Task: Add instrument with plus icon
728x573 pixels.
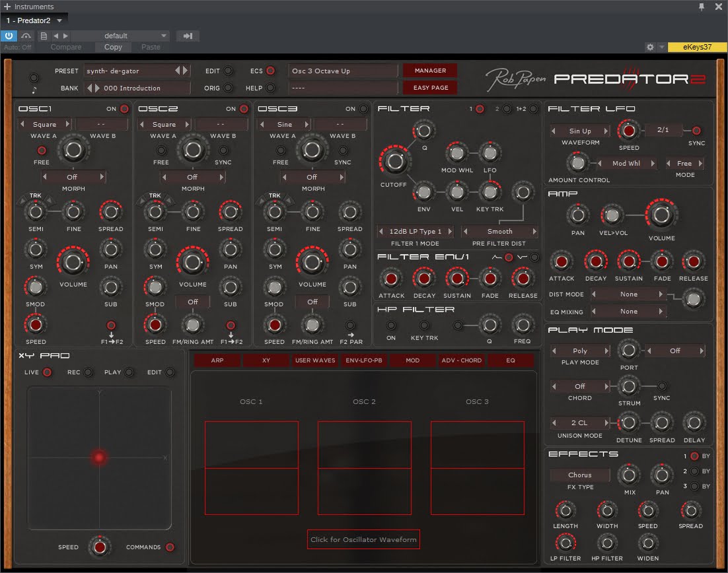Action: coord(7,7)
